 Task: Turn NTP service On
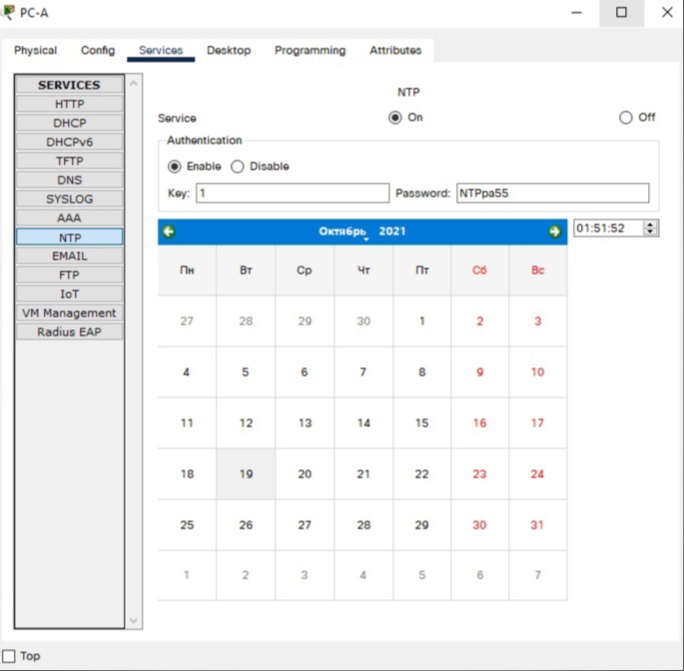395,117
